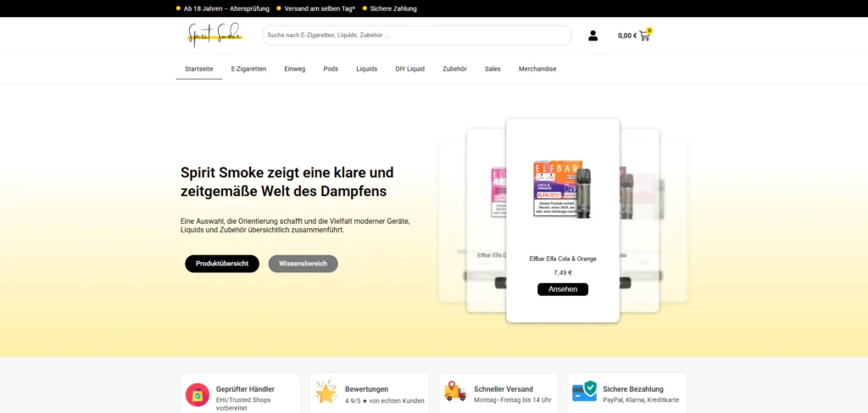Focus the E-Zigaretten search field
The height and width of the screenshot is (413, 868).
pos(417,36)
